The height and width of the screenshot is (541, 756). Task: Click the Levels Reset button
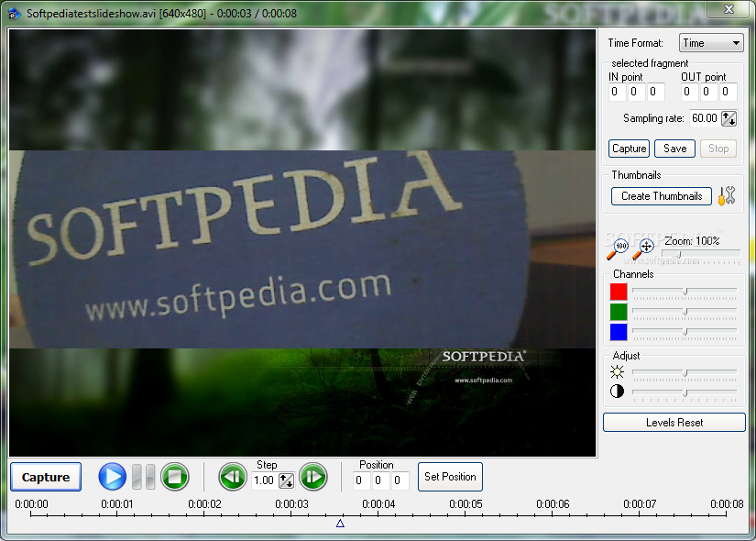pyautogui.click(x=674, y=423)
